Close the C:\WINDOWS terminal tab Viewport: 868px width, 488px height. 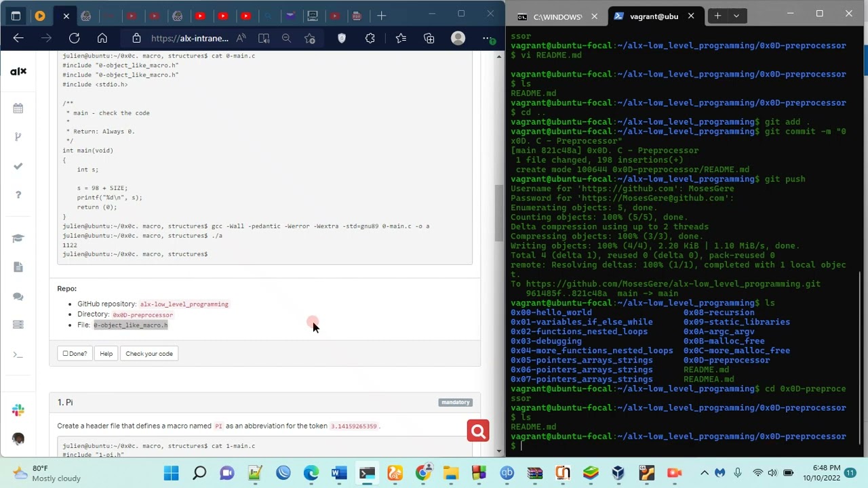(x=594, y=16)
